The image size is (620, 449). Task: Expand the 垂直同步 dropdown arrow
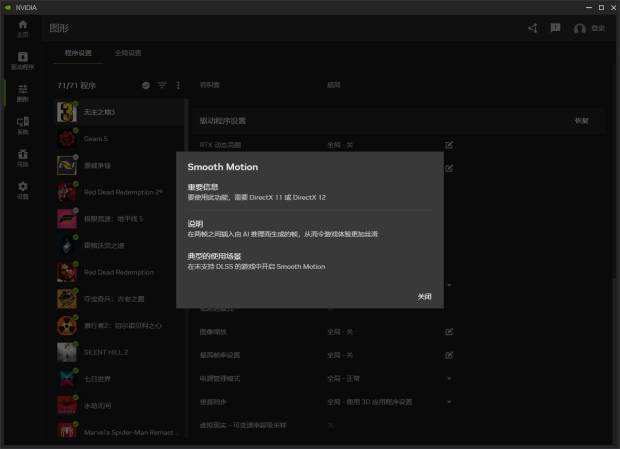(x=449, y=402)
